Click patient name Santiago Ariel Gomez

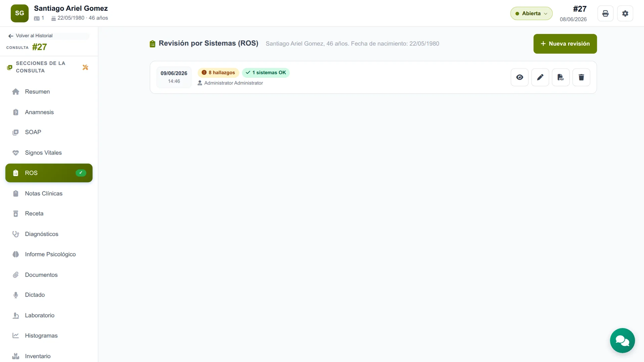click(71, 8)
